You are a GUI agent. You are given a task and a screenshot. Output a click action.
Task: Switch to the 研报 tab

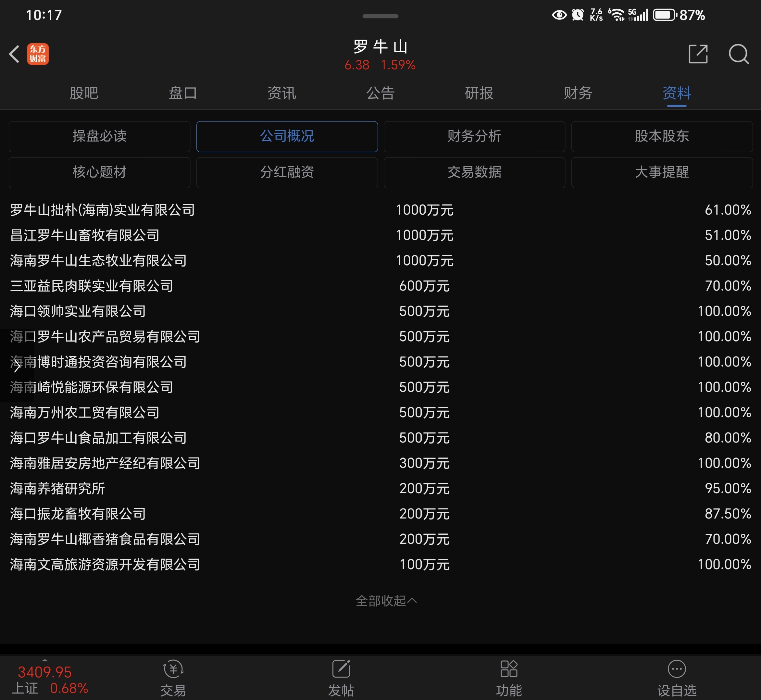coord(479,93)
